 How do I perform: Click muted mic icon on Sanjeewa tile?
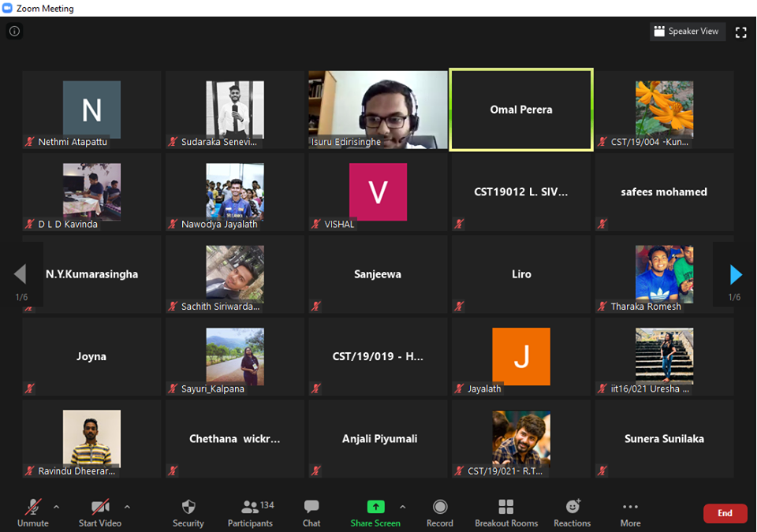pyautogui.click(x=316, y=306)
